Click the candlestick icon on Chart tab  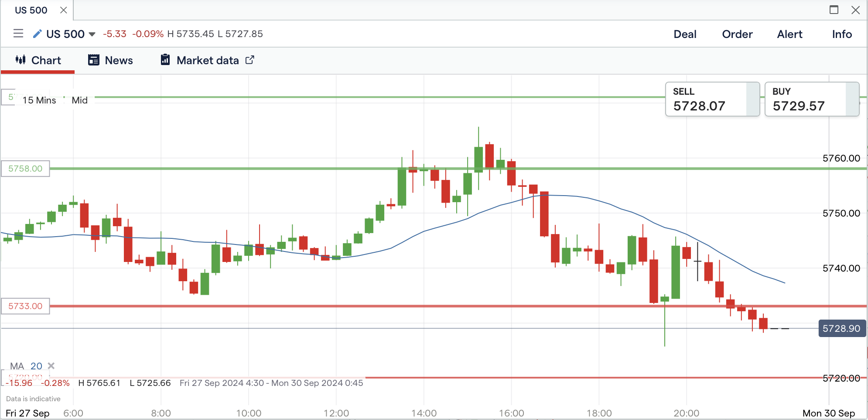(x=21, y=60)
